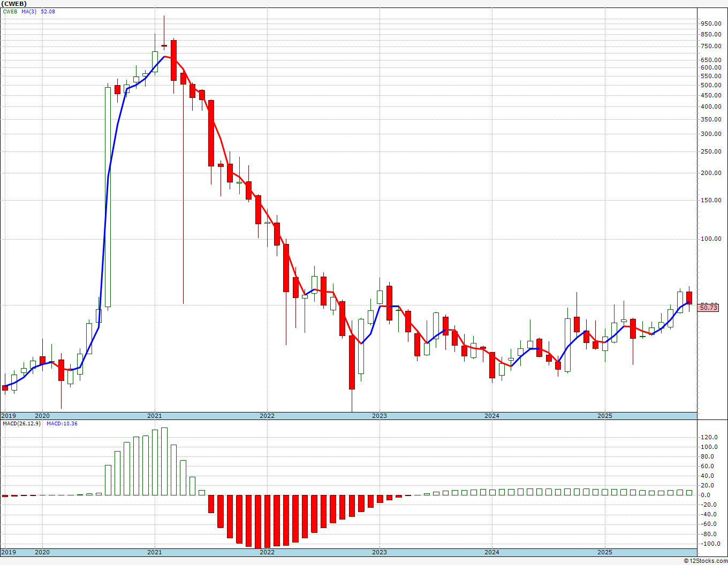This screenshot has width=728, height=565.
Task: Click the 40.0 MACD axis label
Action: click(708, 476)
